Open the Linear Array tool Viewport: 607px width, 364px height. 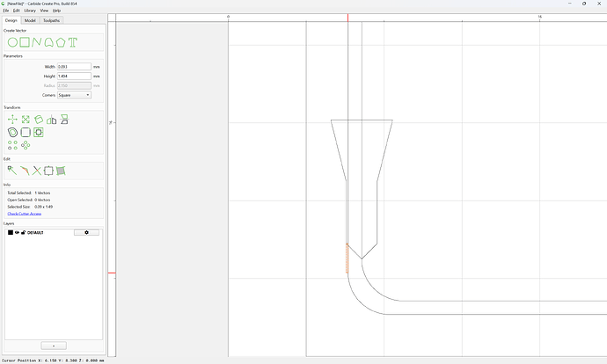point(12,145)
